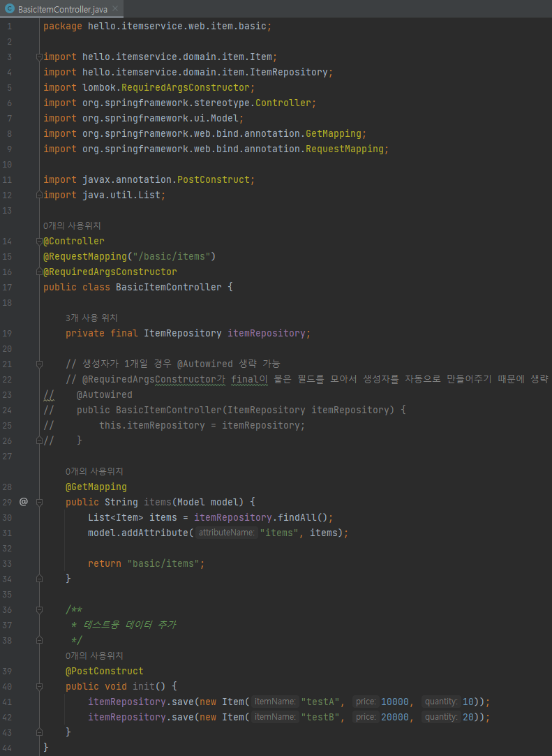
Task: Click line number 19 in the gutter
Action: [x=7, y=333]
